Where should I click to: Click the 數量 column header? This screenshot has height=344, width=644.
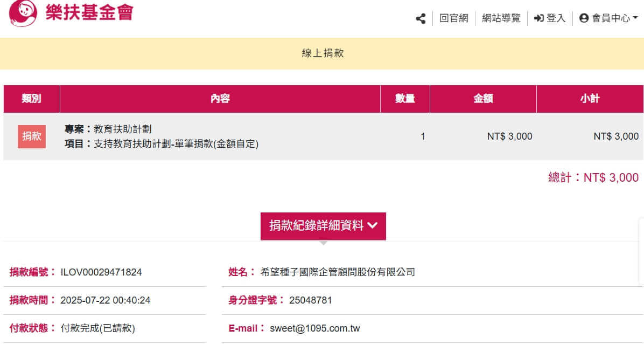point(405,99)
